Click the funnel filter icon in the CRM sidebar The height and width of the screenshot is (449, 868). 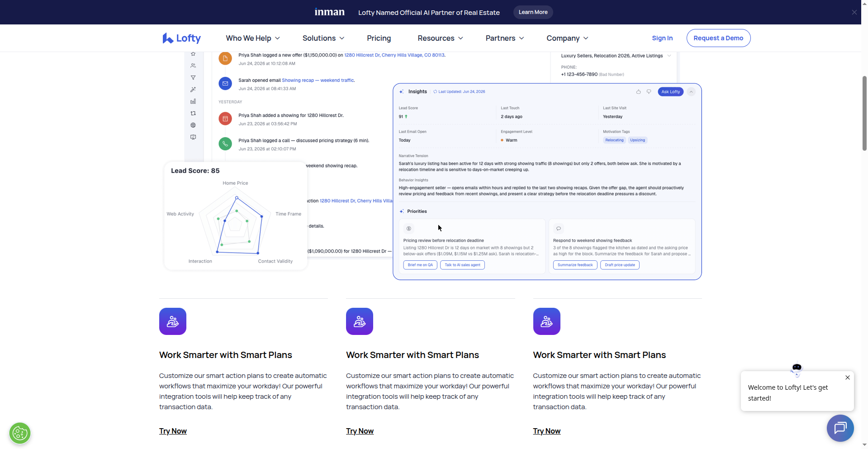pos(193,77)
